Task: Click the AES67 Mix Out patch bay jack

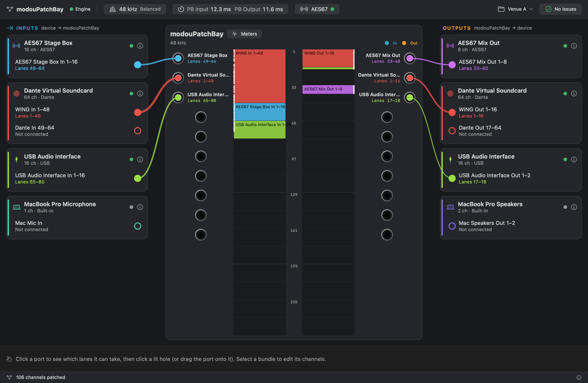Action: 410,58
